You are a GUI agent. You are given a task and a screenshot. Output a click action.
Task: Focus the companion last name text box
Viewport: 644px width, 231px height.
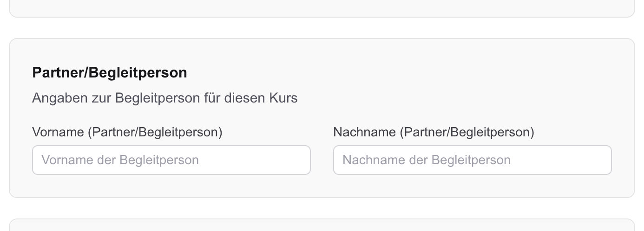click(x=472, y=160)
